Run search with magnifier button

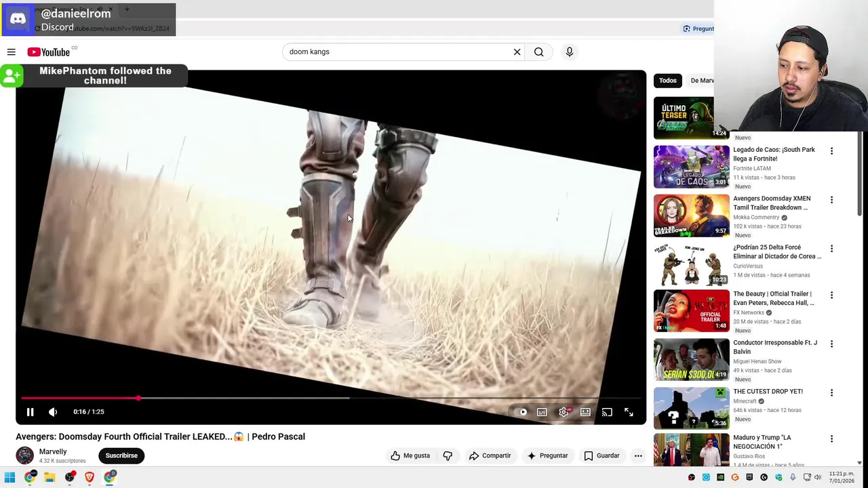pos(538,52)
